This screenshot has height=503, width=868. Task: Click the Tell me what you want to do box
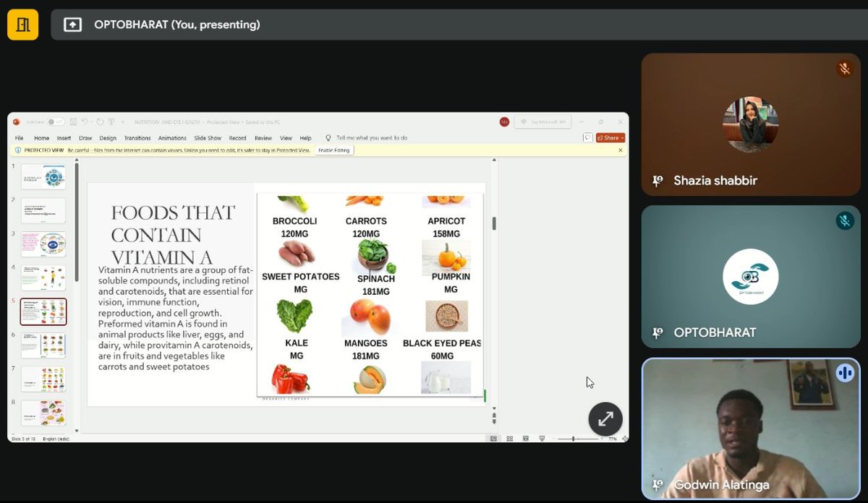point(372,138)
